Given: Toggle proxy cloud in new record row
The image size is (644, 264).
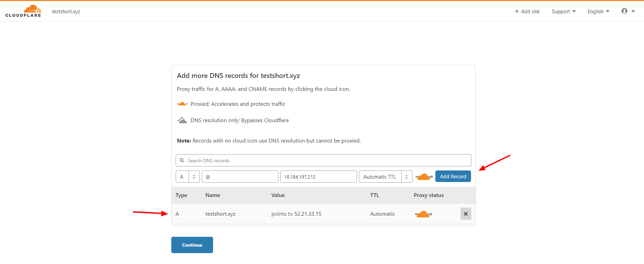Looking at the screenshot, I should pyautogui.click(x=424, y=177).
